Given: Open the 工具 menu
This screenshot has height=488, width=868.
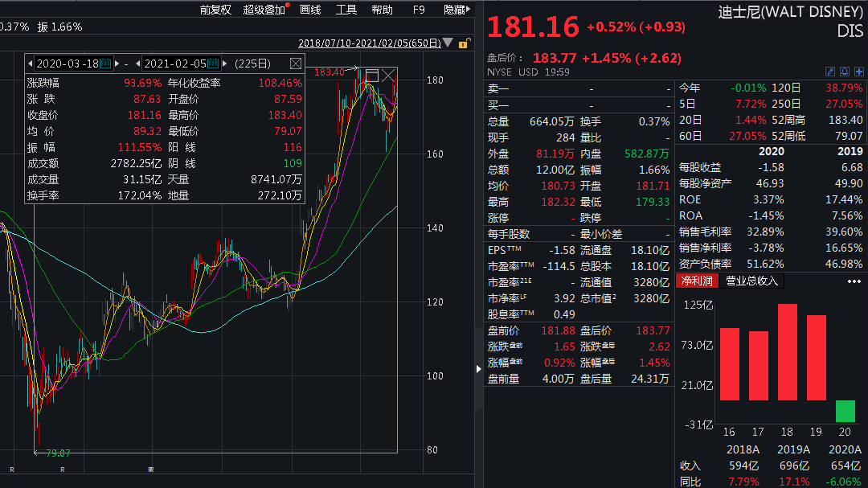Looking at the screenshot, I should (x=346, y=10).
